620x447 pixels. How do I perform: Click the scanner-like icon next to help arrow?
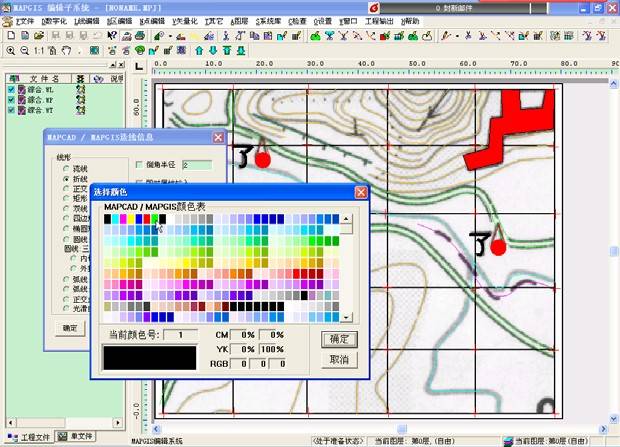pos(127,36)
